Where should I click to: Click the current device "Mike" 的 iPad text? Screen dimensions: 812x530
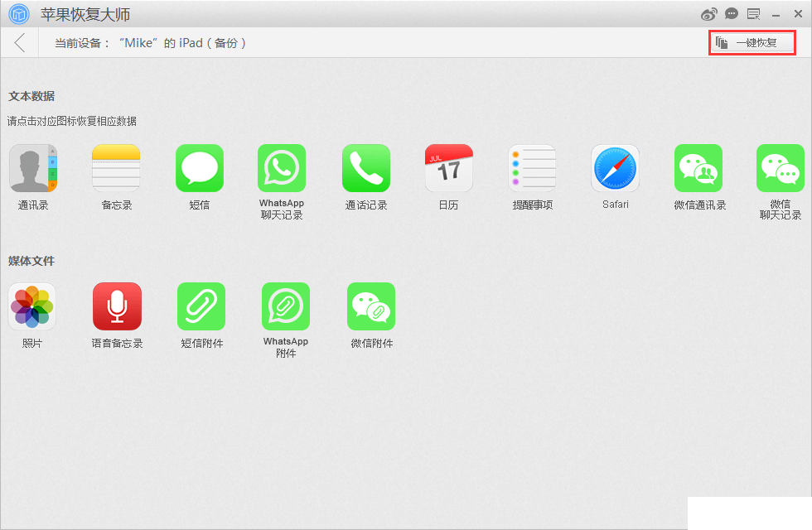coord(150,43)
